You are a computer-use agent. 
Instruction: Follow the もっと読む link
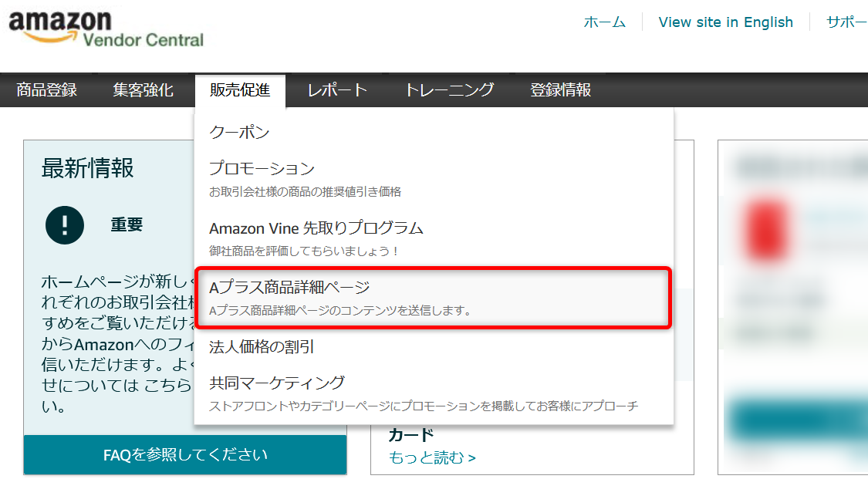point(432,457)
